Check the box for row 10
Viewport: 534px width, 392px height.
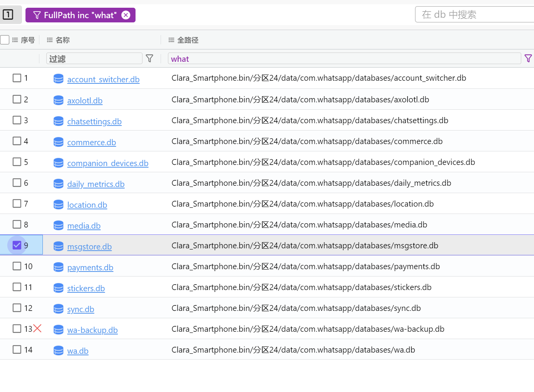click(x=17, y=266)
